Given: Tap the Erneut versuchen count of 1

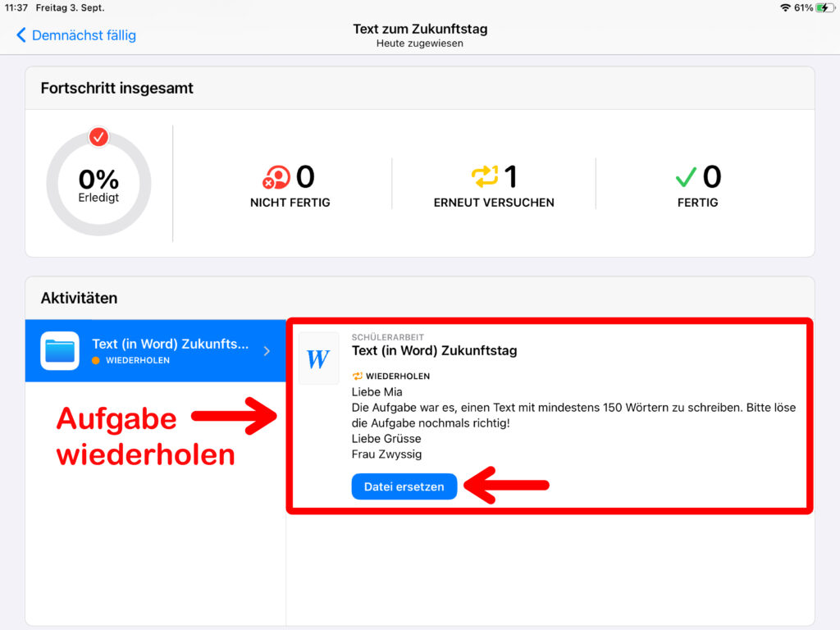Looking at the screenshot, I should 510,176.
